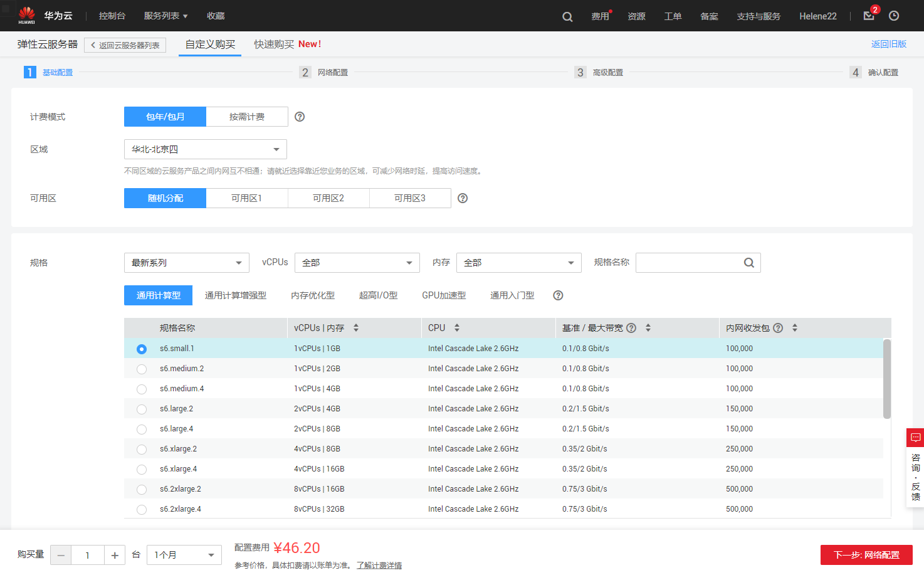Select s6.xlarge.4 radio button
Screen dimensions: 924x580
click(142, 470)
